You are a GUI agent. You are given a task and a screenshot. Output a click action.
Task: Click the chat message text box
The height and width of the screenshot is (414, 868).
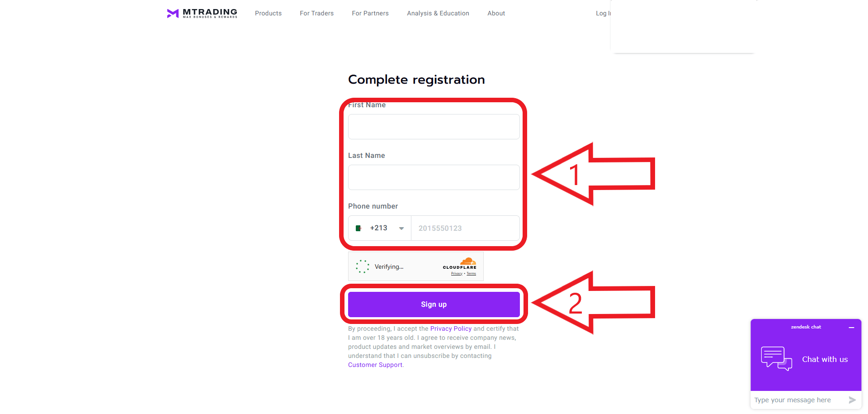coord(798,400)
